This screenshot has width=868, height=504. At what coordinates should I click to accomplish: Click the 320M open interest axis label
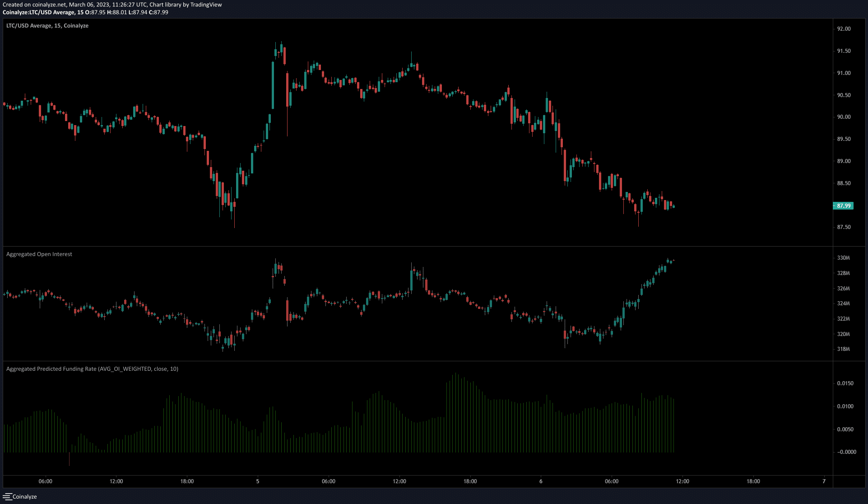pos(843,334)
